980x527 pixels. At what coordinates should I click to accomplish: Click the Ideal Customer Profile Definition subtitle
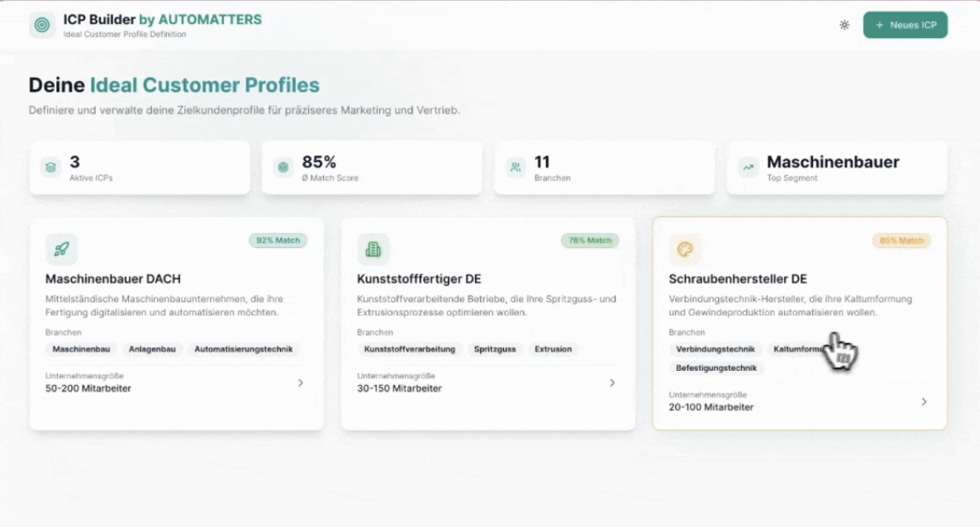[x=125, y=35]
